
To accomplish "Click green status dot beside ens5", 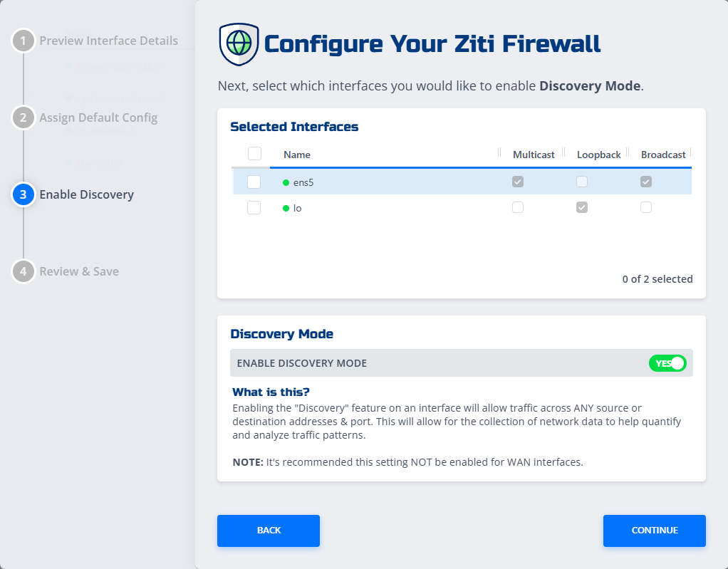I will [286, 182].
